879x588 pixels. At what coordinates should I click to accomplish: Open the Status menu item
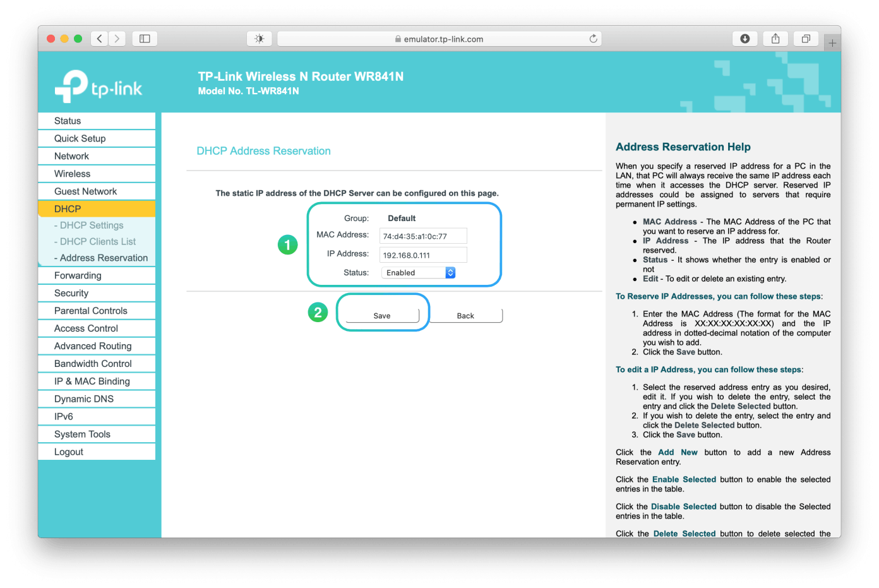point(97,121)
